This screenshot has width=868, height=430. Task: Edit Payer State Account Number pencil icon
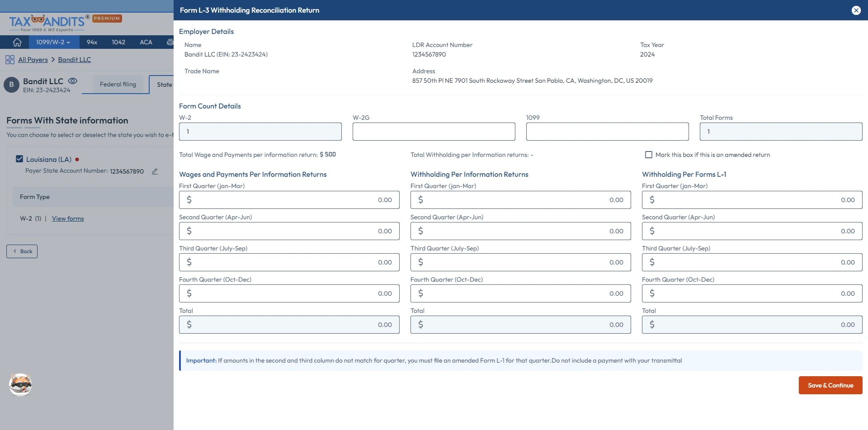(155, 171)
